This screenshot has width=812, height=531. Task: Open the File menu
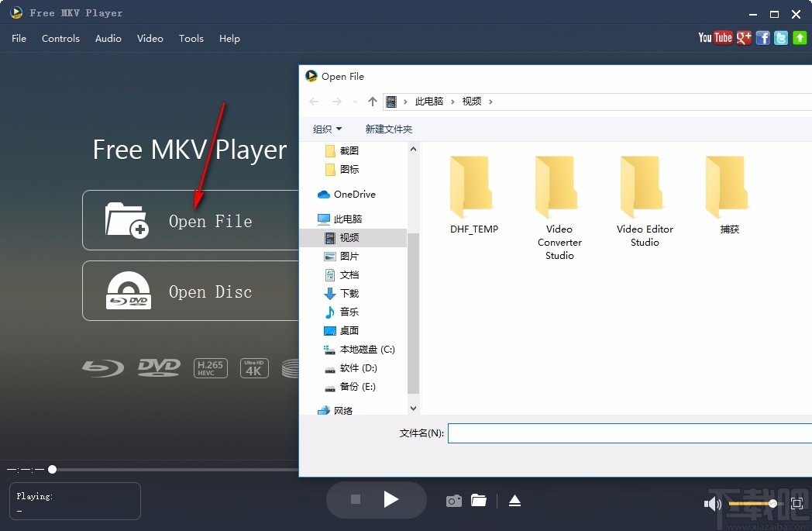point(19,38)
